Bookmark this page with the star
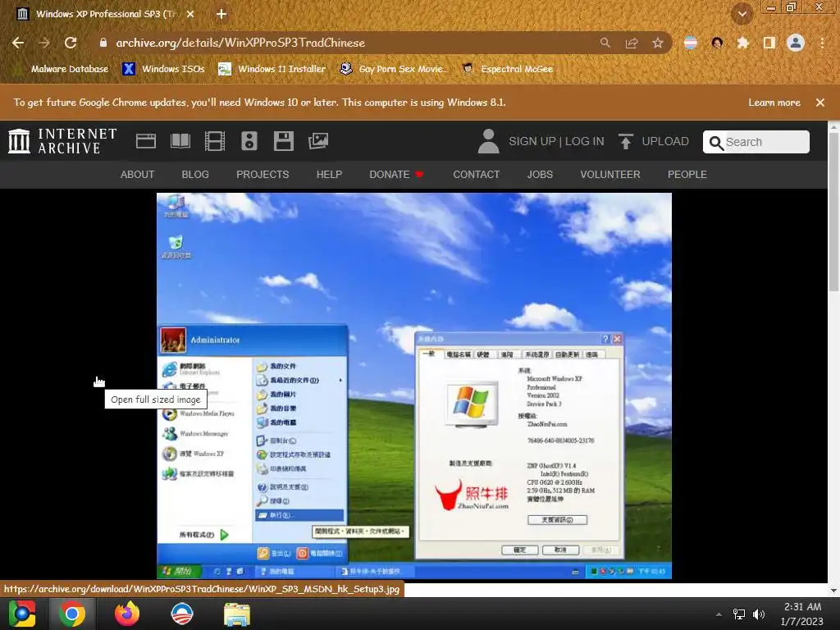840x630 pixels. pos(658,43)
